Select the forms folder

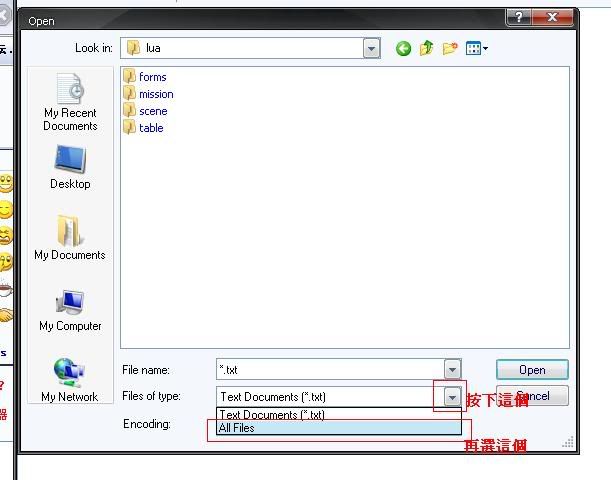click(x=152, y=77)
